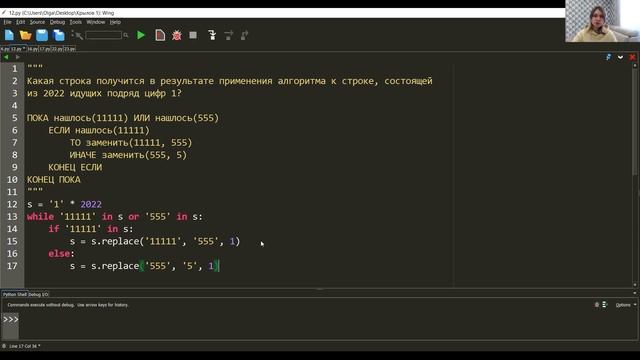Click the 'while' keyword on line 13
640x360 pixels.
(x=40, y=217)
